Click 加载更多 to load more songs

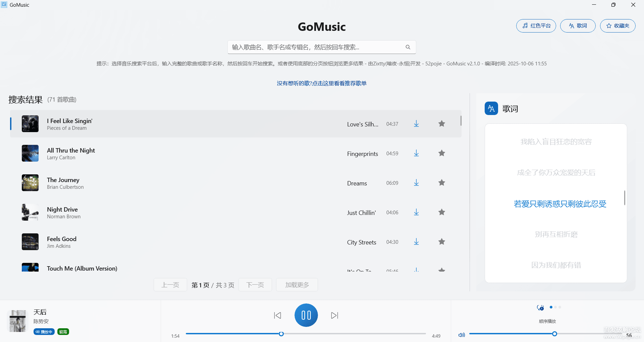pos(297,285)
